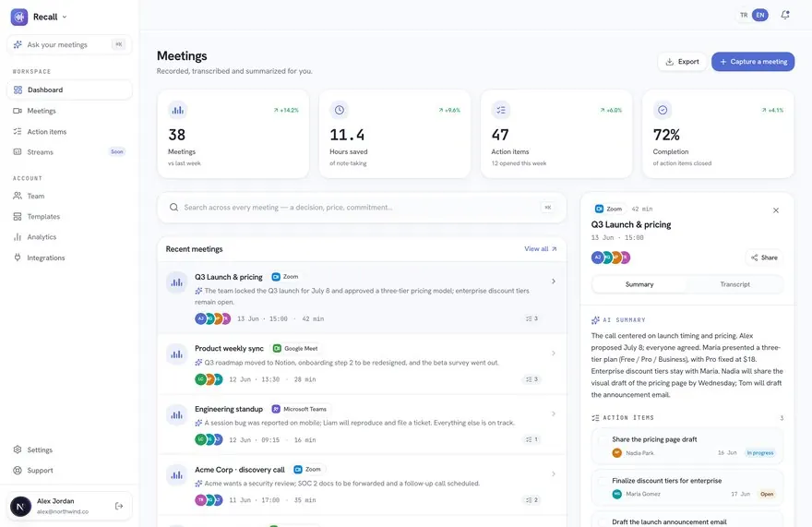Viewport: 812px width, 527px height.
Task: Click the Google Meet badge on Product weekly sync
Action: tap(295, 349)
